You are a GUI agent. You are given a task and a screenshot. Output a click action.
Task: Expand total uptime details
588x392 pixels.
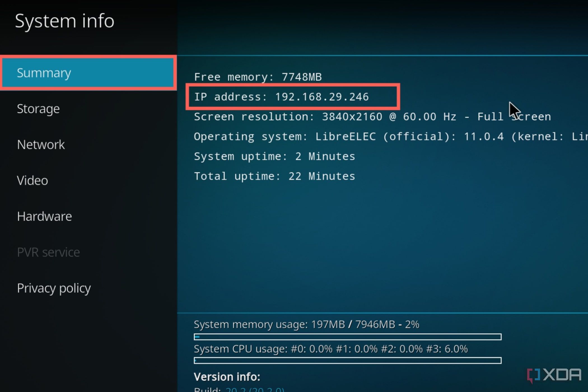tap(274, 176)
